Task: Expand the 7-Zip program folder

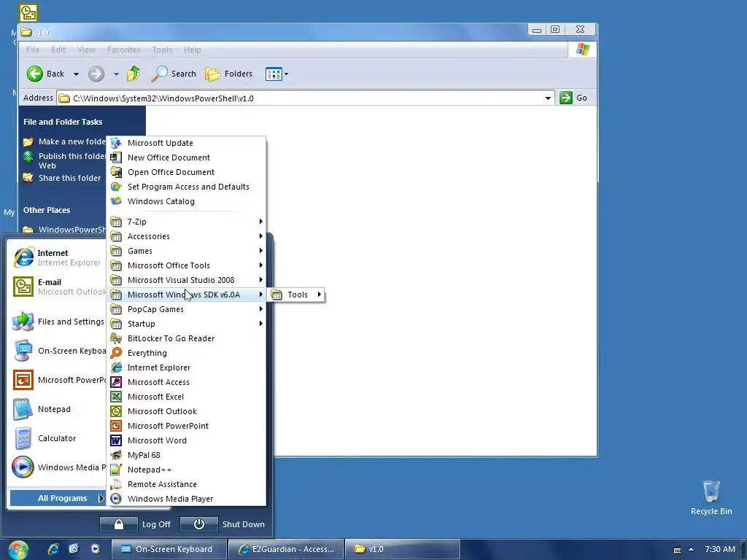Action: coord(186,222)
